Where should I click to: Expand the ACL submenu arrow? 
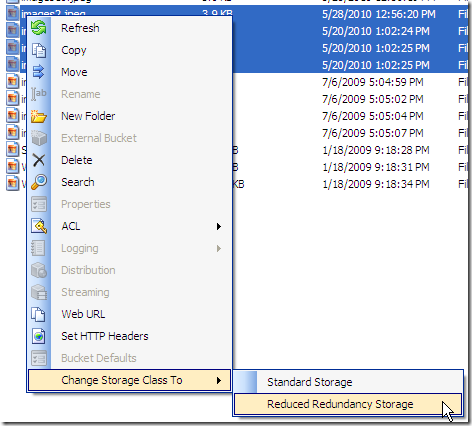click(219, 227)
